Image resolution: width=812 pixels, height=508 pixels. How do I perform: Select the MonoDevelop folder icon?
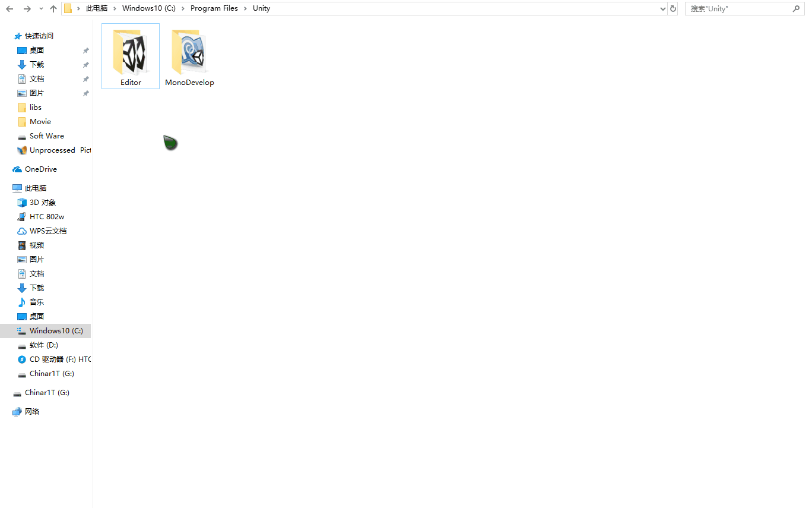click(x=189, y=52)
